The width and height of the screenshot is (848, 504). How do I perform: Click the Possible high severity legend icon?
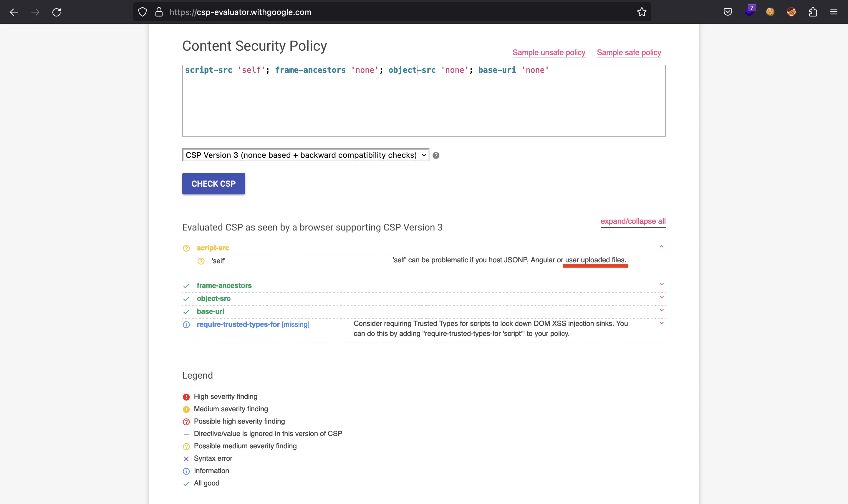click(186, 422)
